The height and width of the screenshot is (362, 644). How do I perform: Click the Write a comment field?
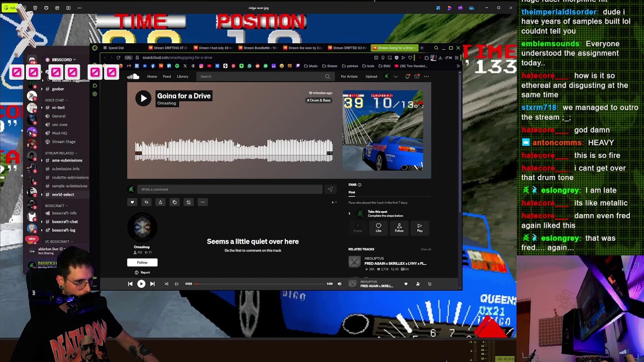pos(229,190)
